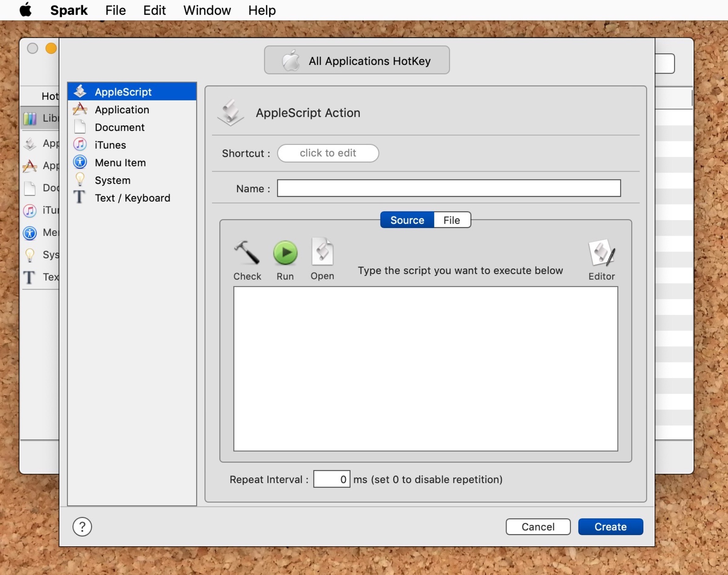Open the All Applications HotKey popup

pyautogui.click(x=356, y=61)
